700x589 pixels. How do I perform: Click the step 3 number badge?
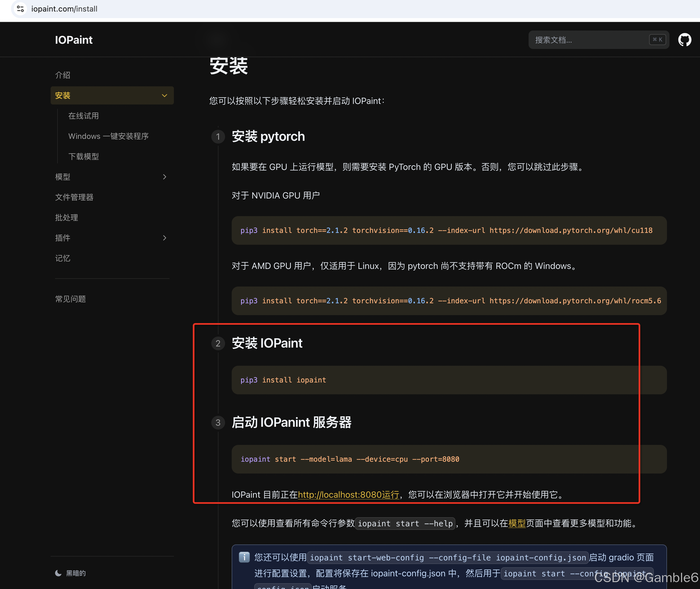[x=218, y=422]
